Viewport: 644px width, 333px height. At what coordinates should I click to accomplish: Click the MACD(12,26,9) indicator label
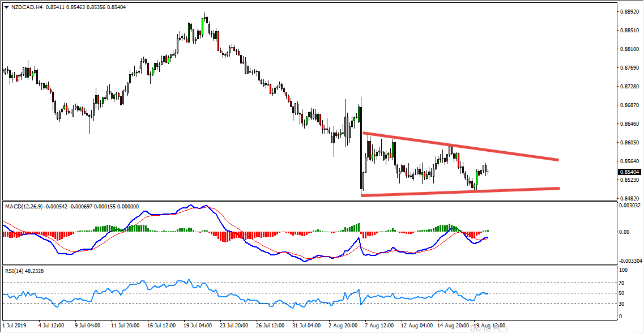24,207
